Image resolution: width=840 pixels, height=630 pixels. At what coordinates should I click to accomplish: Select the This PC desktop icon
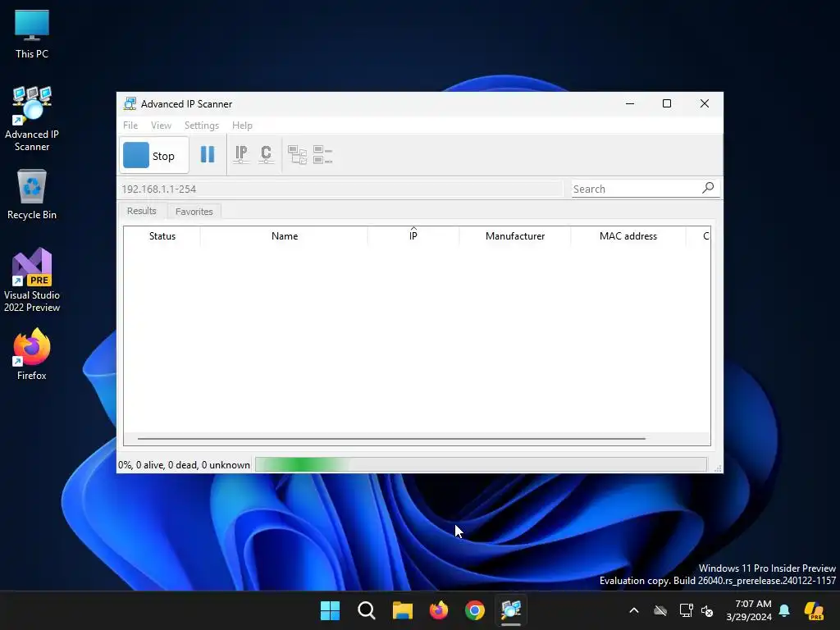click(32, 34)
